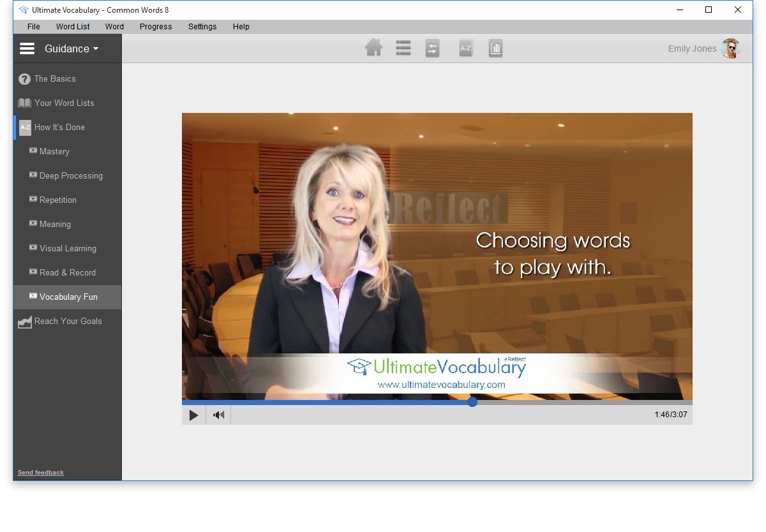Mute the video sound

coord(219,415)
